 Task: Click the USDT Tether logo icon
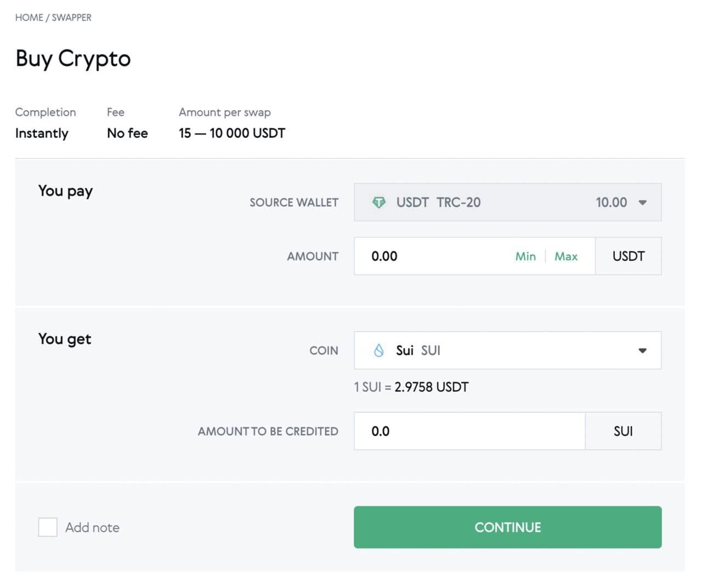[x=380, y=202]
